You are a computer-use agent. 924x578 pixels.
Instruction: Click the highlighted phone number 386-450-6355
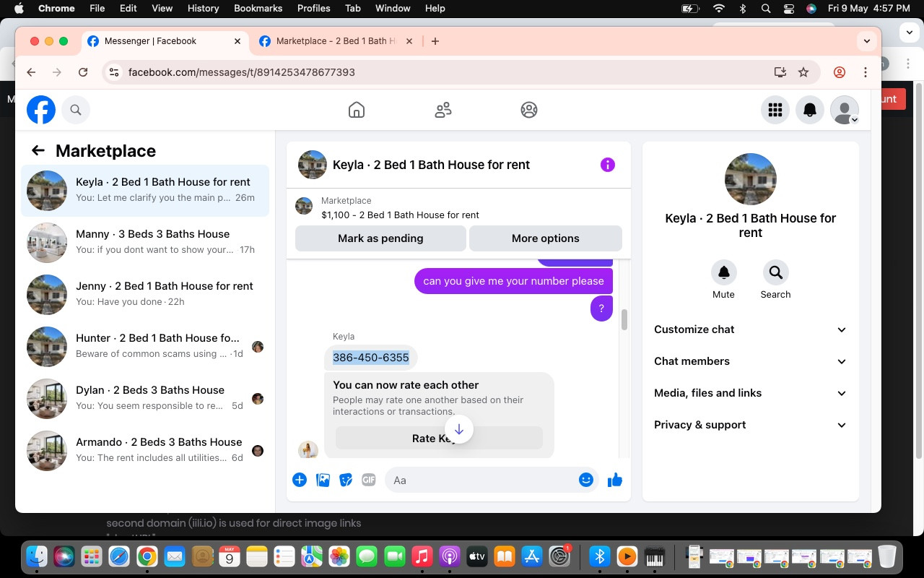pyautogui.click(x=371, y=358)
